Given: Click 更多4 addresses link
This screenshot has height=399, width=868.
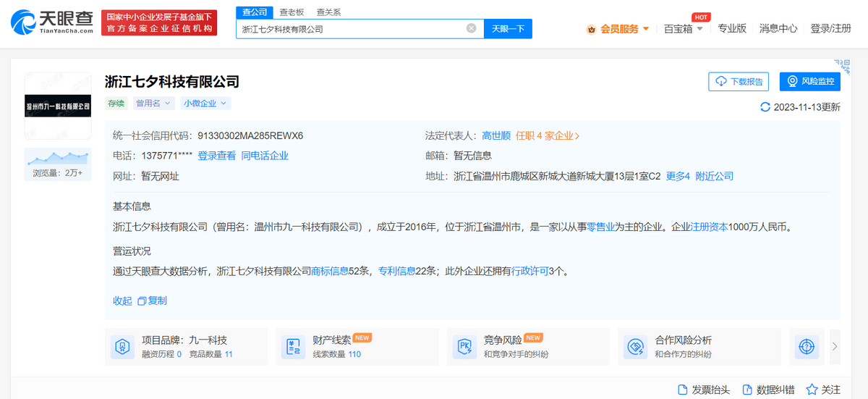Looking at the screenshot, I should coord(678,176).
